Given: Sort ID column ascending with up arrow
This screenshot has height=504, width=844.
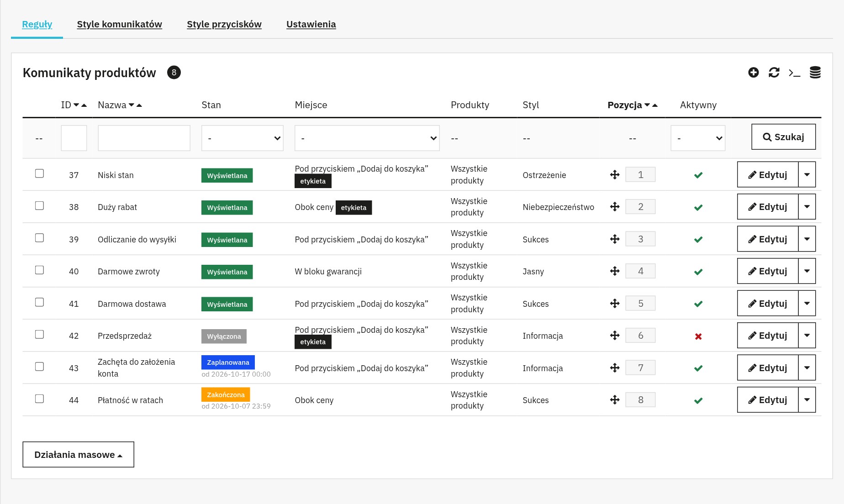Looking at the screenshot, I should pos(84,105).
